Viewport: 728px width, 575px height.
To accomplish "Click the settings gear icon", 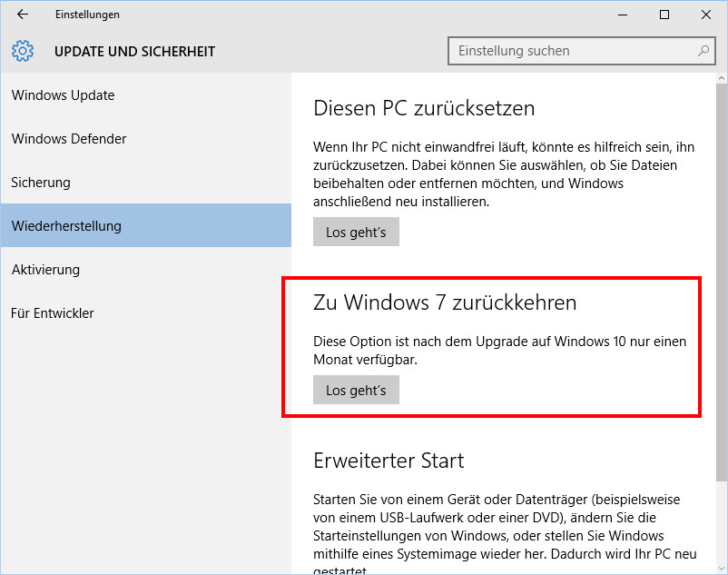I will (x=23, y=51).
